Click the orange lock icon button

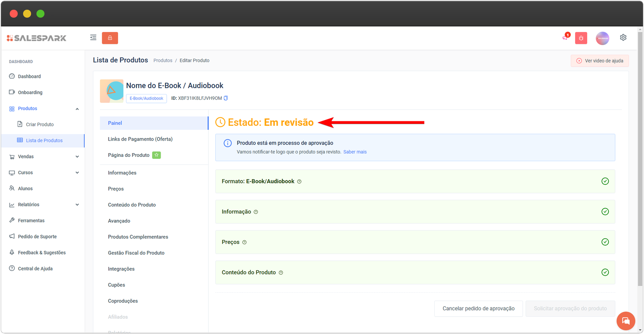[110, 38]
